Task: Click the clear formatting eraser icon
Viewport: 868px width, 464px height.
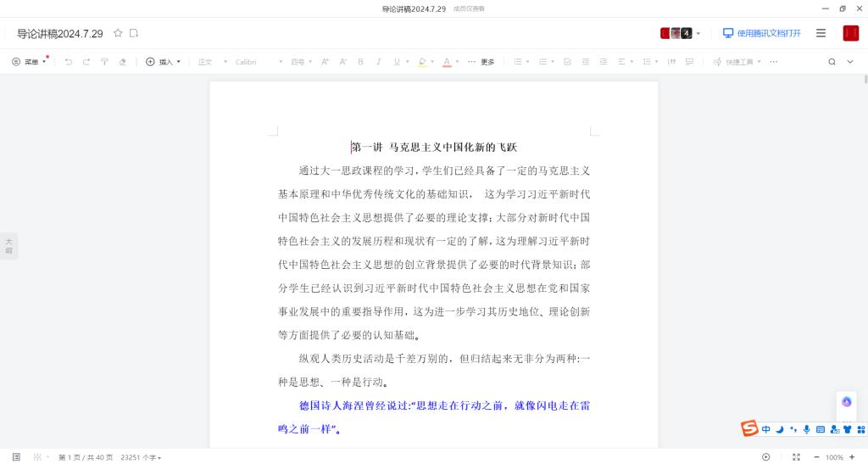Action: click(x=122, y=62)
